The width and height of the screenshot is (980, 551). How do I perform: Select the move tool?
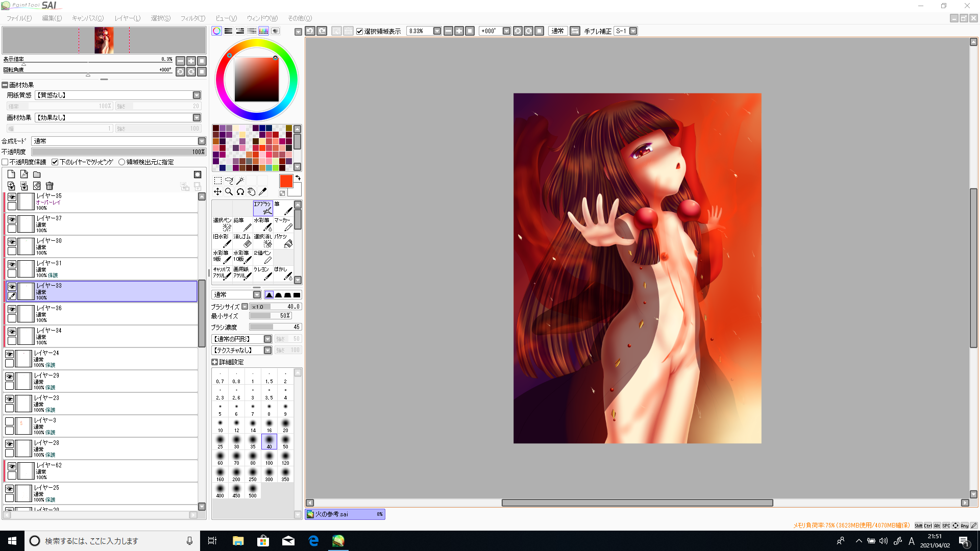[x=218, y=192]
